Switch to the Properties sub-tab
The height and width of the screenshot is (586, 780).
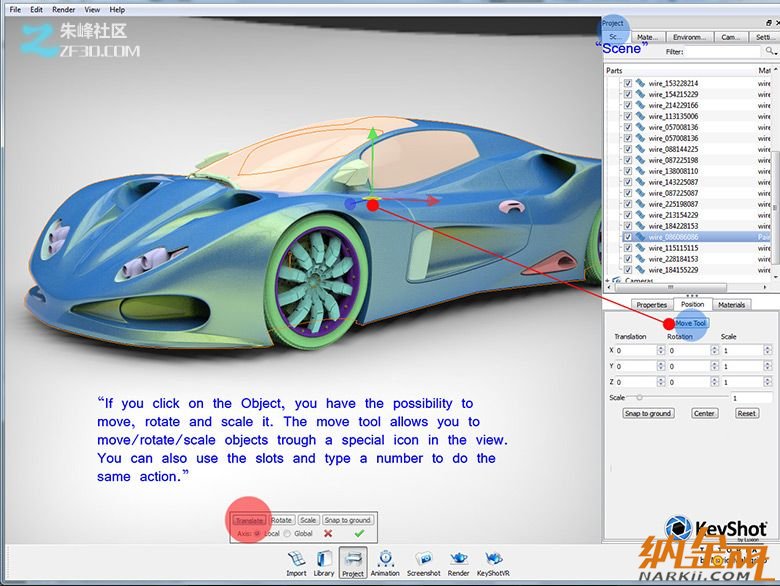[x=652, y=304]
